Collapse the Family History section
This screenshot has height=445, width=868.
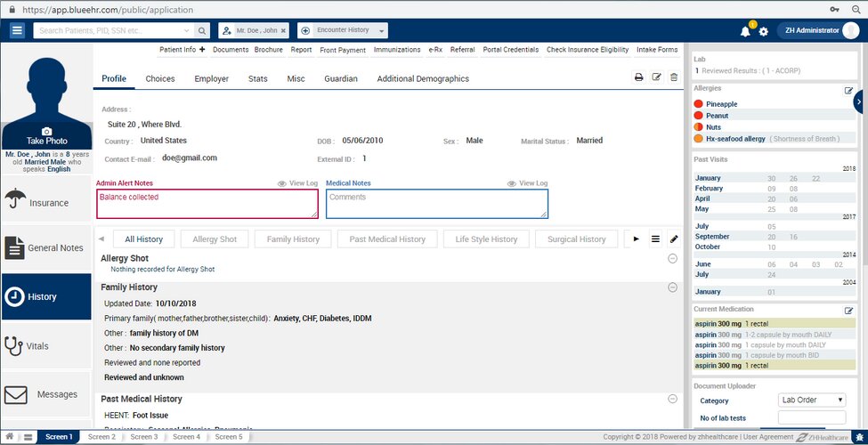[x=672, y=287]
